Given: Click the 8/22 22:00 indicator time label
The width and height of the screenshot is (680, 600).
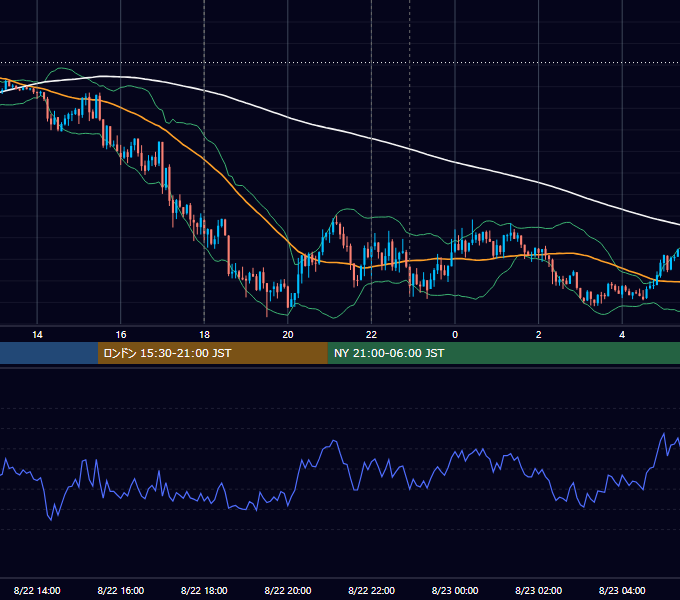Looking at the screenshot, I should pos(372,590).
